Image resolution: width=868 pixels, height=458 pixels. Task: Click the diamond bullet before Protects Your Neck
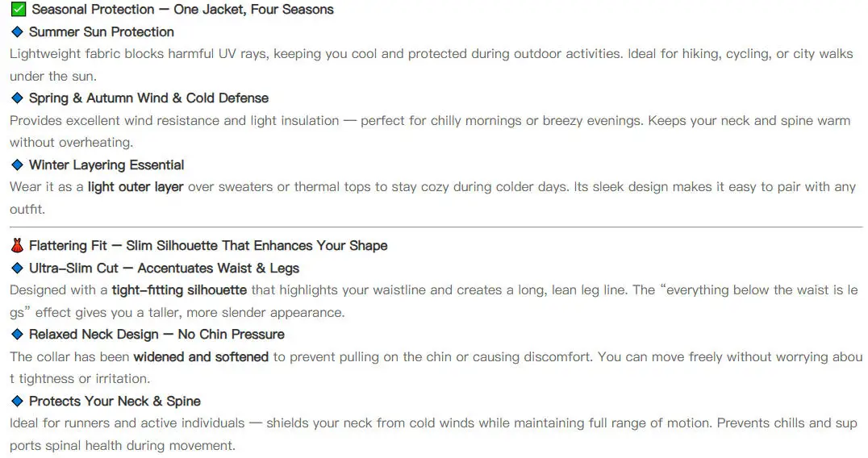tap(17, 401)
